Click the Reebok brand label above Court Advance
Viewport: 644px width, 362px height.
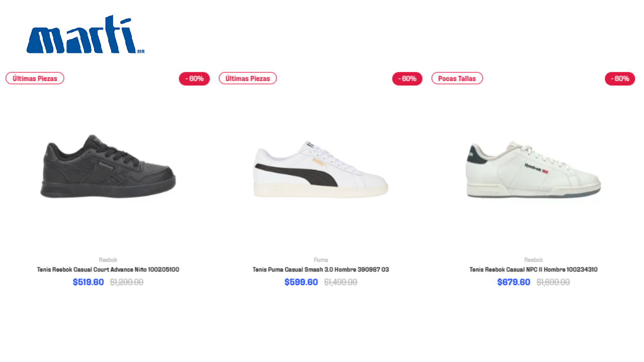point(108,260)
